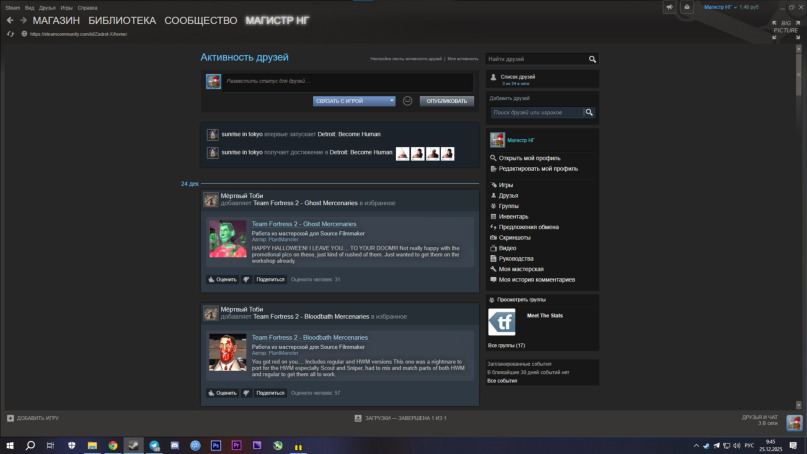Open the Windows Start menu
This screenshot has height=454, width=807.
click(10, 445)
